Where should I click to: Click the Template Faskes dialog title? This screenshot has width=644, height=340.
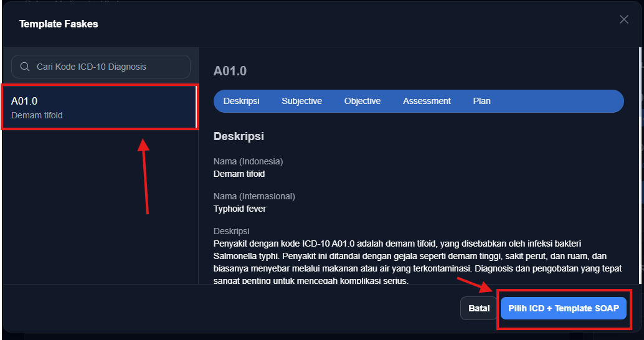point(59,24)
